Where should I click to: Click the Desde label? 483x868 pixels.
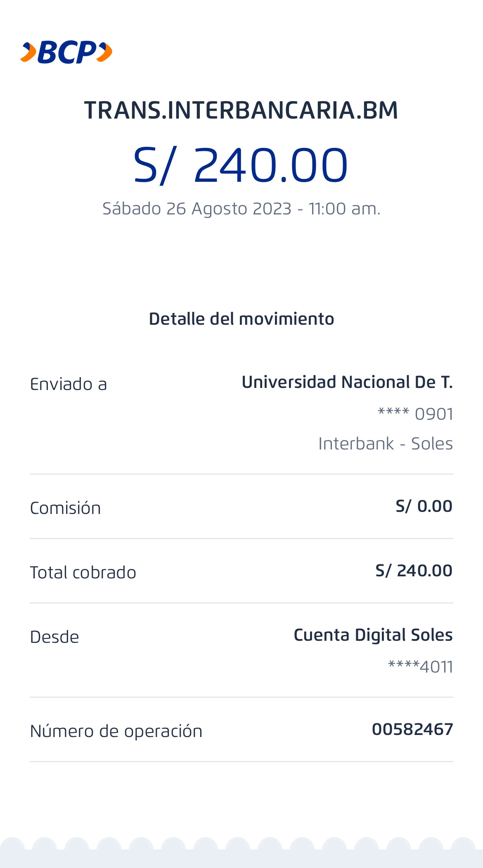coord(54,637)
